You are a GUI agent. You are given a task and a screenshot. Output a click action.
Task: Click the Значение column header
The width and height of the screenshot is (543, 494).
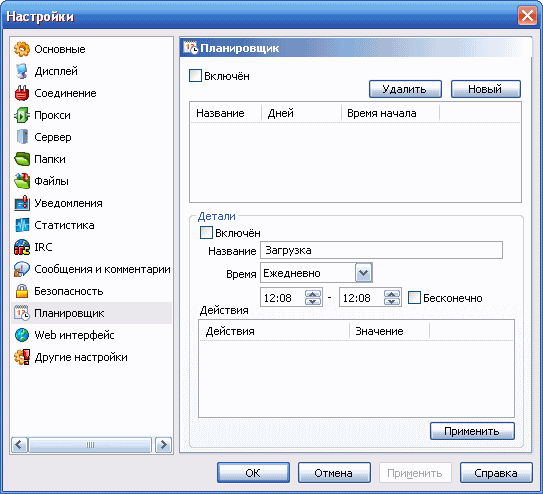click(390, 331)
